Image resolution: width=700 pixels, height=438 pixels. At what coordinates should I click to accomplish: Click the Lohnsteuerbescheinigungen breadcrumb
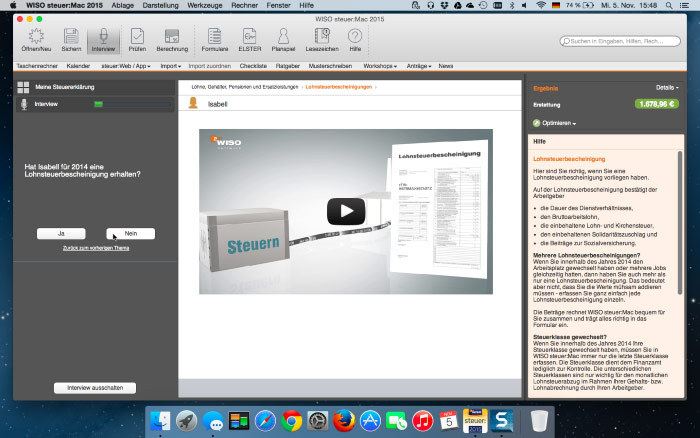pyautogui.click(x=338, y=87)
